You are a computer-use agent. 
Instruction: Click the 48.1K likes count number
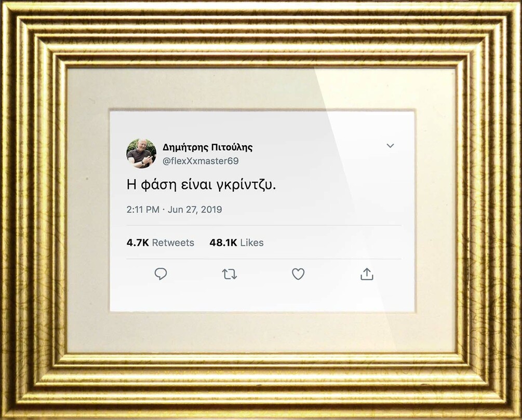click(223, 242)
